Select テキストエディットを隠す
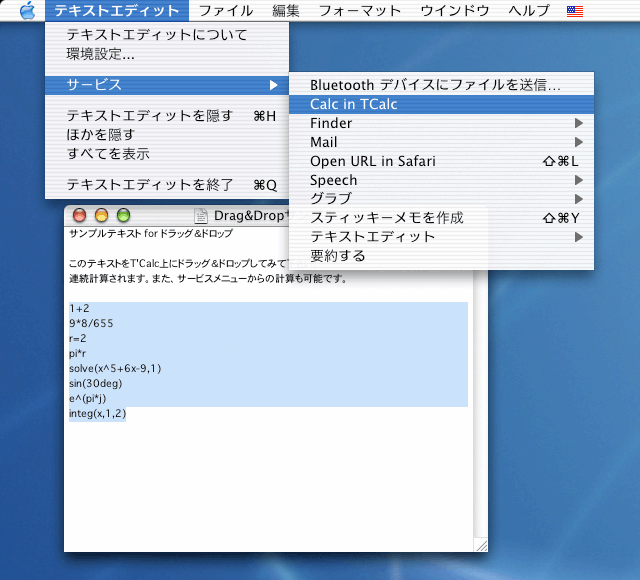640x580 pixels. (167, 116)
